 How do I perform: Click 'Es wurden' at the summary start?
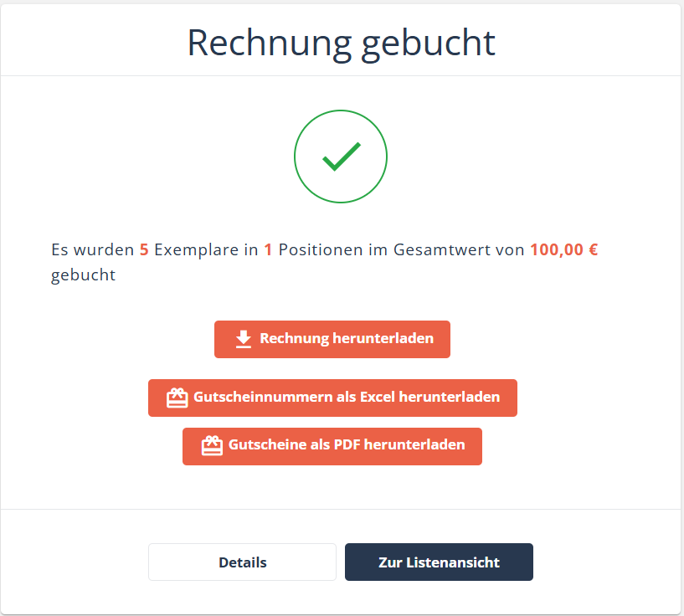click(x=92, y=249)
